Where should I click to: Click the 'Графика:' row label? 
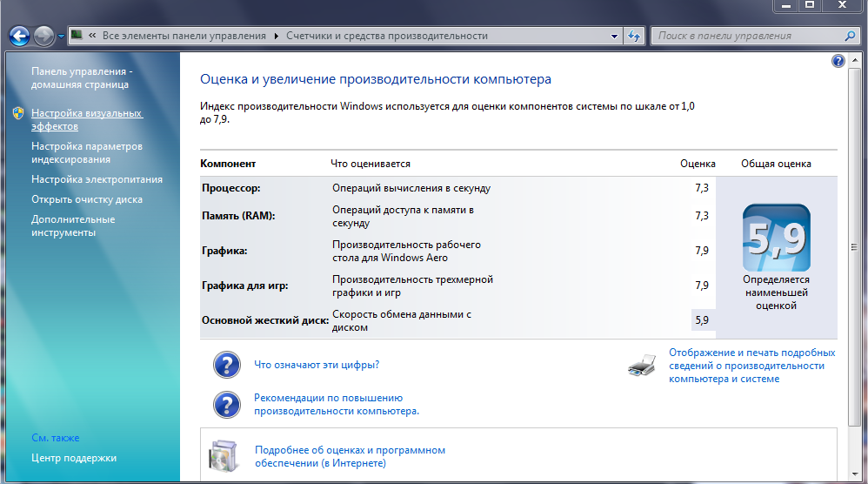pyautogui.click(x=224, y=251)
